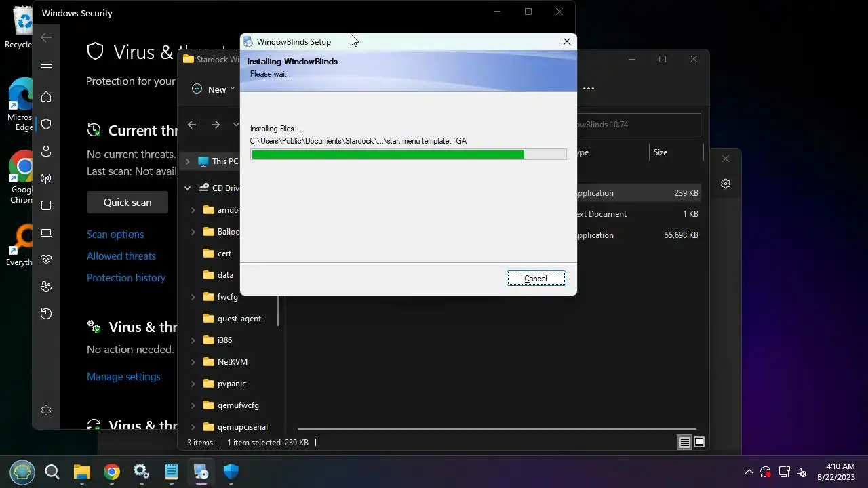The height and width of the screenshot is (488, 868).
Task: Open Protection history clock icon in sidebar
Action: [x=46, y=314]
